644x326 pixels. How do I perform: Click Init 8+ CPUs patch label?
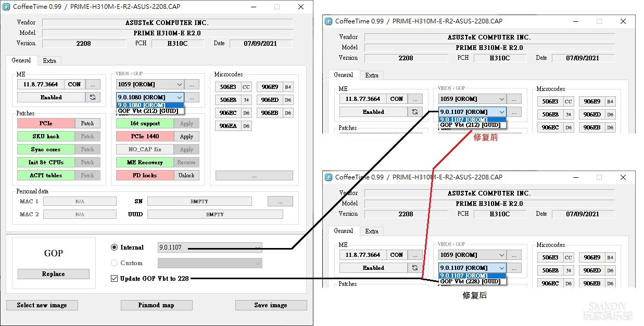click(46, 162)
